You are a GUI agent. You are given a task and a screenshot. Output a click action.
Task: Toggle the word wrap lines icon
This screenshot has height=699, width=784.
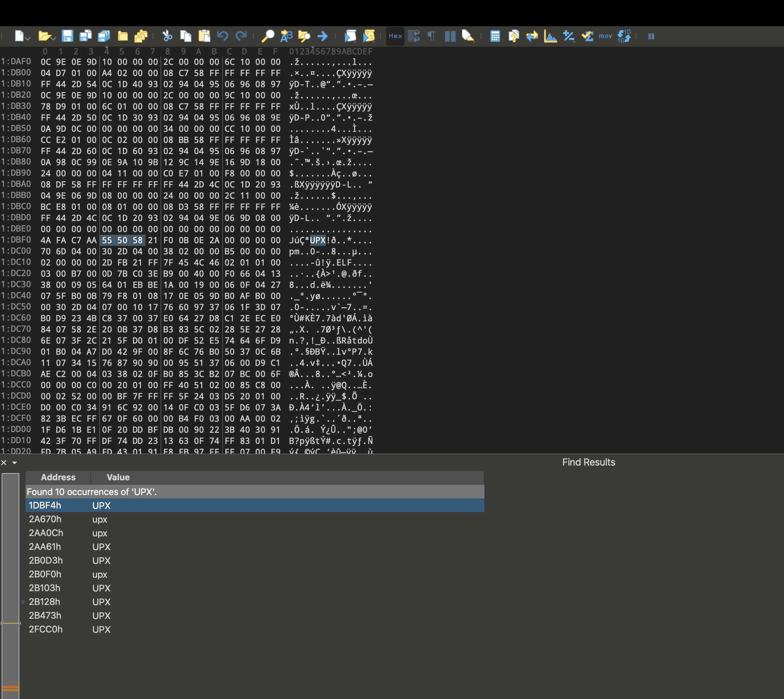[414, 36]
